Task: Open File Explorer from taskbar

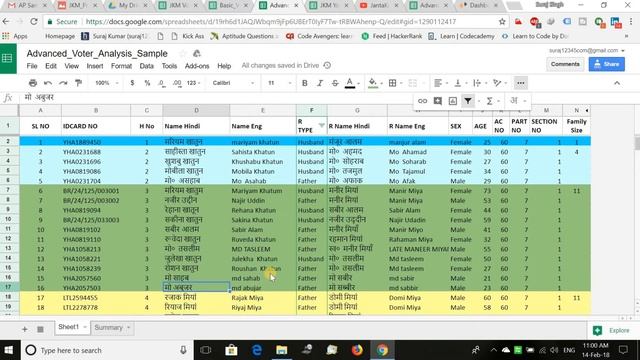Action: (x=282, y=350)
